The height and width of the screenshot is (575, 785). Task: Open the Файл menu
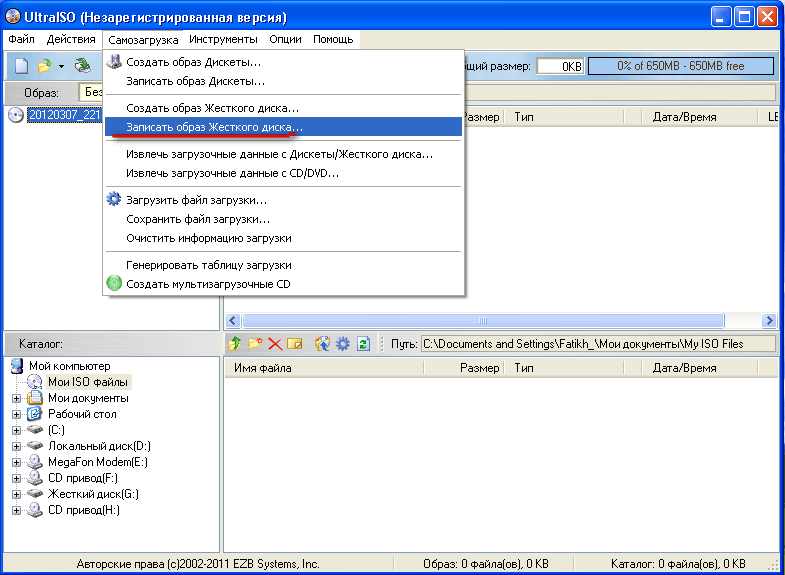coord(21,39)
